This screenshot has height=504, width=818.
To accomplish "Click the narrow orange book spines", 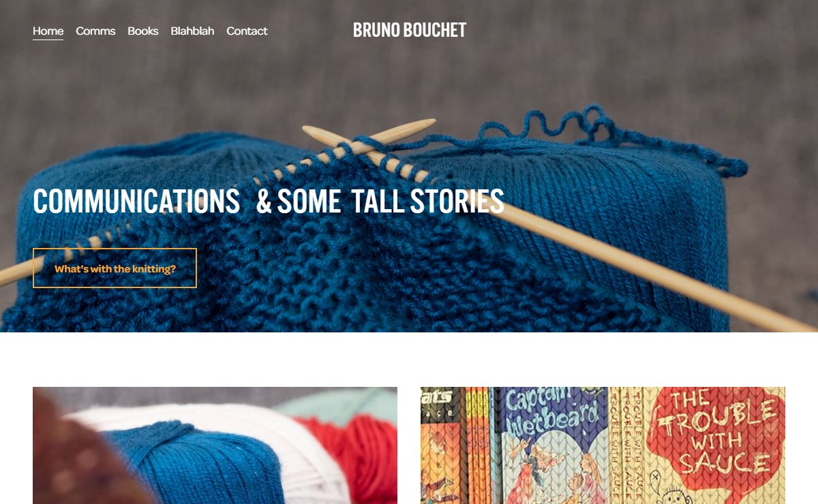I will point(477,445).
